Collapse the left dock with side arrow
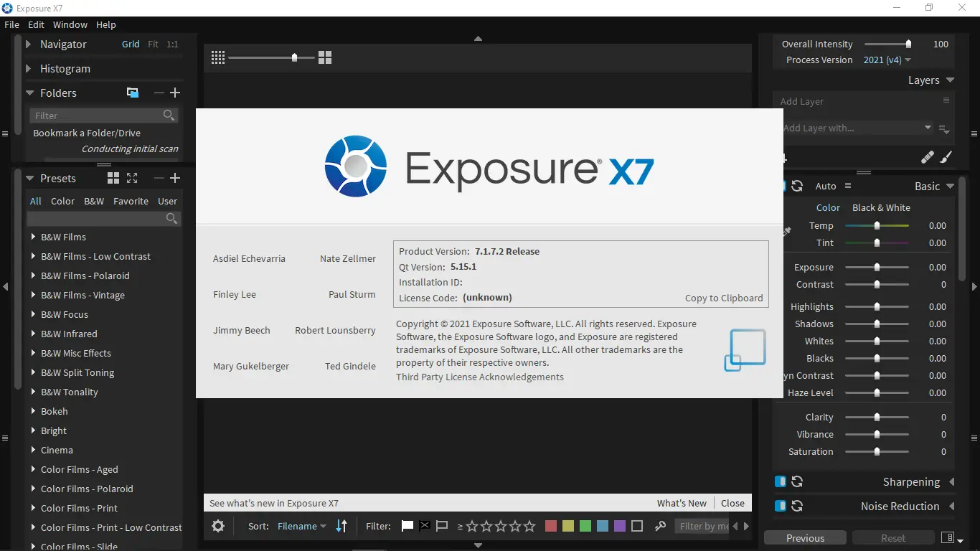Image resolution: width=980 pixels, height=551 pixels. 6,286
